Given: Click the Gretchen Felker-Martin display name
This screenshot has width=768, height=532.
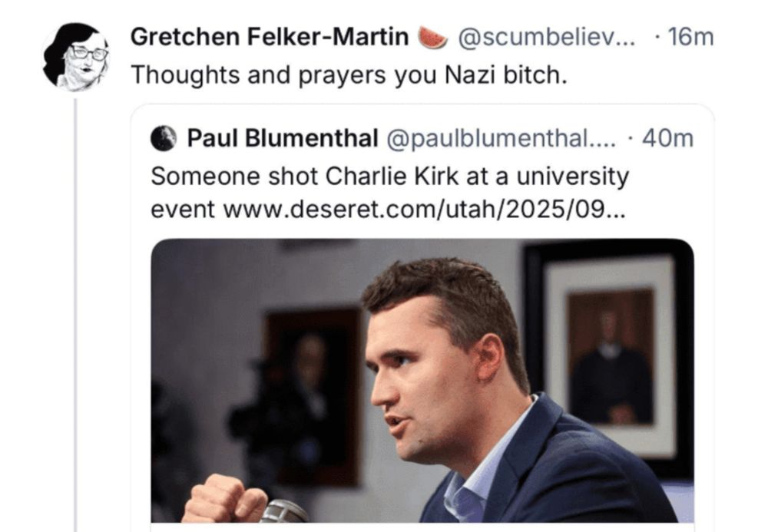Looking at the screenshot, I should [x=270, y=37].
